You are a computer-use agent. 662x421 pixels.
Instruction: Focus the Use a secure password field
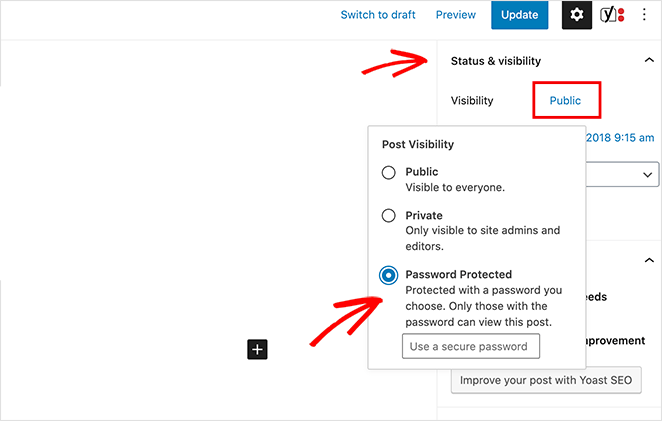point(471,346)
